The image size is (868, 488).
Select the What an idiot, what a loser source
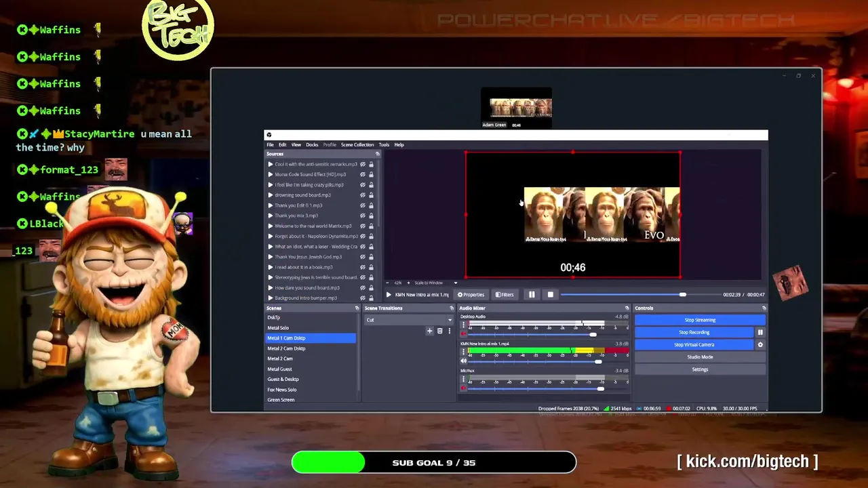(316, 247)
